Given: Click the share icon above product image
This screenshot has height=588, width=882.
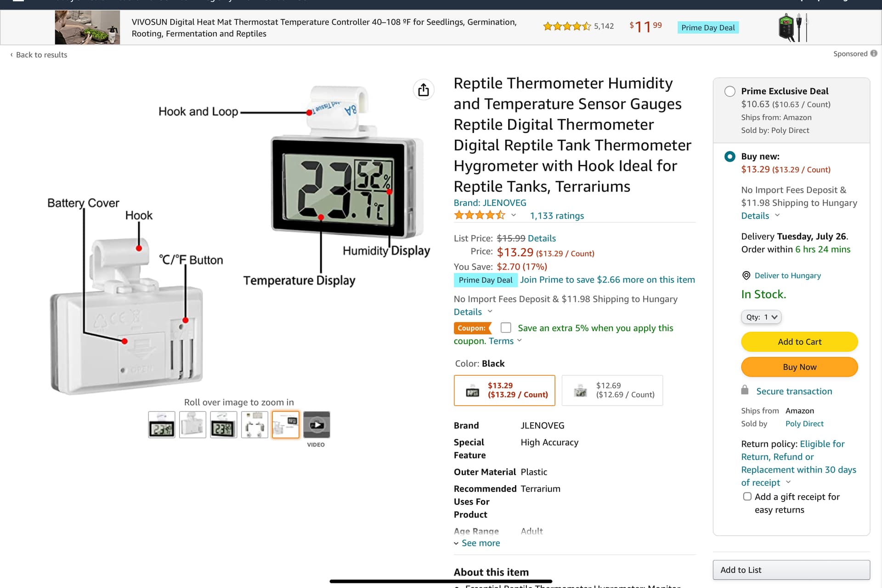Looking at the screenshot, I should pyautogui.click(x=424, y=90).
